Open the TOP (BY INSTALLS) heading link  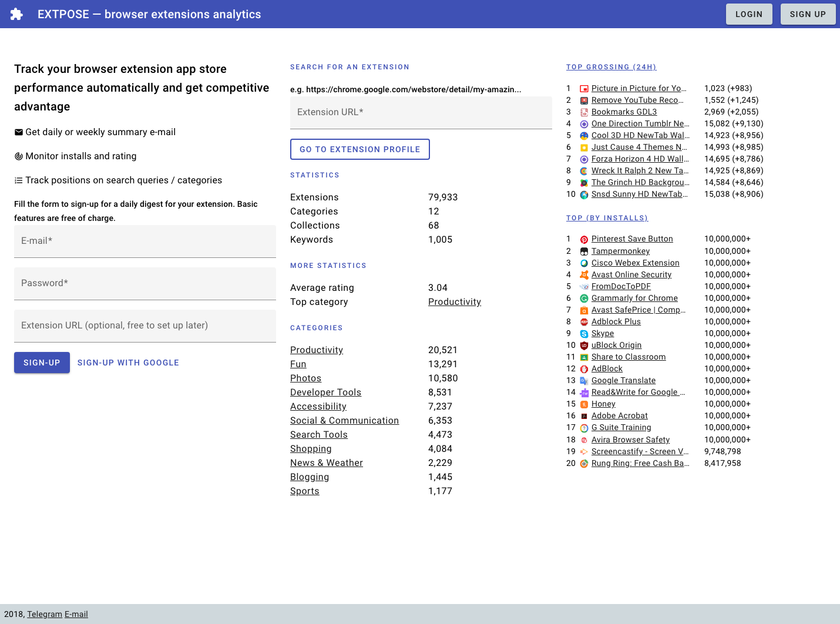(x=607, y=218)
